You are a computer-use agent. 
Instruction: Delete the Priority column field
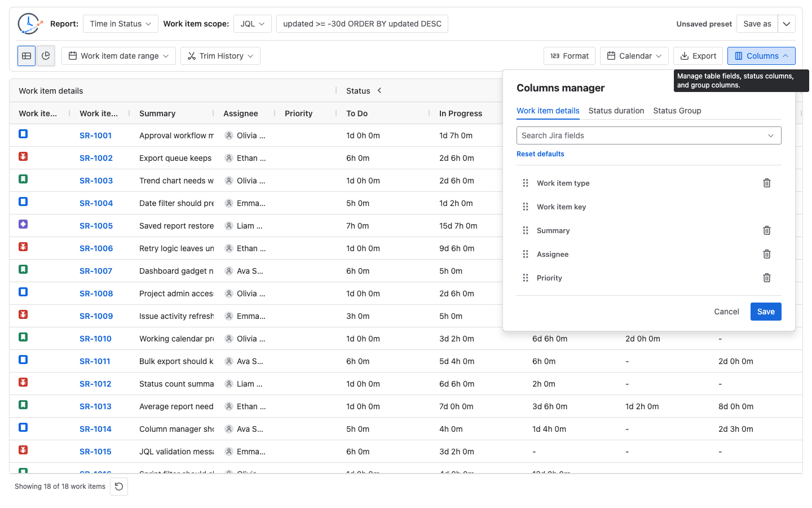[767, 278]
